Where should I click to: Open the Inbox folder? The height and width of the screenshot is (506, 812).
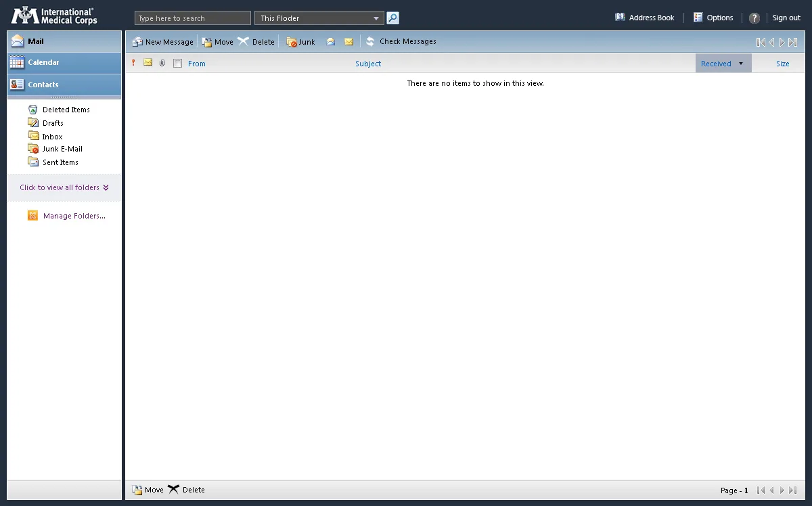tap(45, 136)
